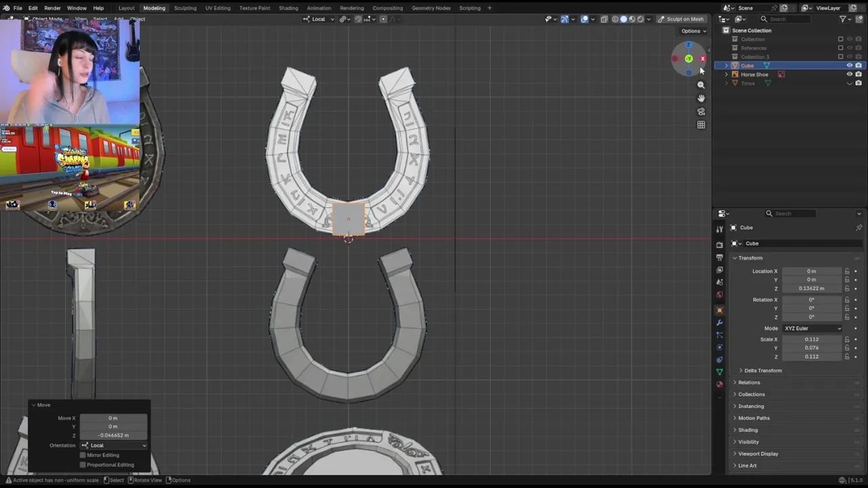
Task: Click the new scene icon beside Scene
Action: (x=784, y=8)
